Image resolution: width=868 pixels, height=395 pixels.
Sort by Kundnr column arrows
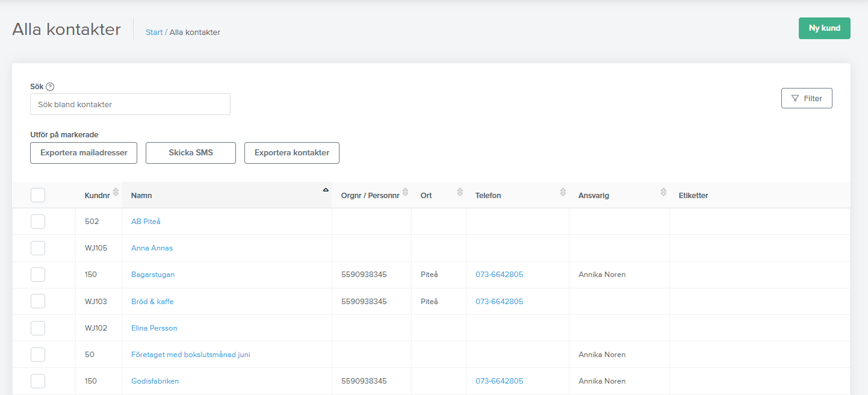[116, 192]
